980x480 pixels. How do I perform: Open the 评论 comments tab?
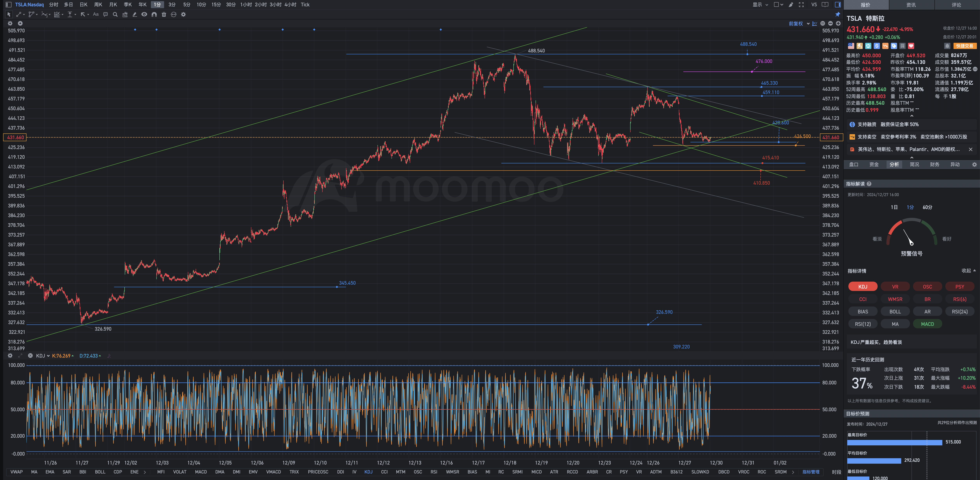[956, 4]
